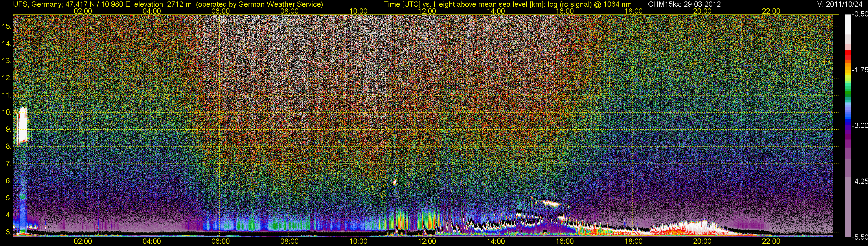Viewport: 868px width, 246px height.
Task: Click the 13 km height axis label
Action: pyautogui.click(x=7, y=61)
